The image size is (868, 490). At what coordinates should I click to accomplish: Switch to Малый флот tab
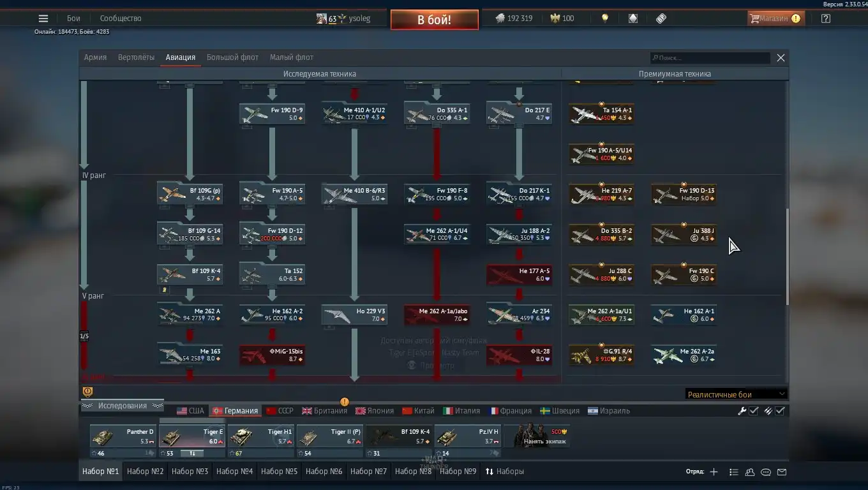[x=292, y=57]
